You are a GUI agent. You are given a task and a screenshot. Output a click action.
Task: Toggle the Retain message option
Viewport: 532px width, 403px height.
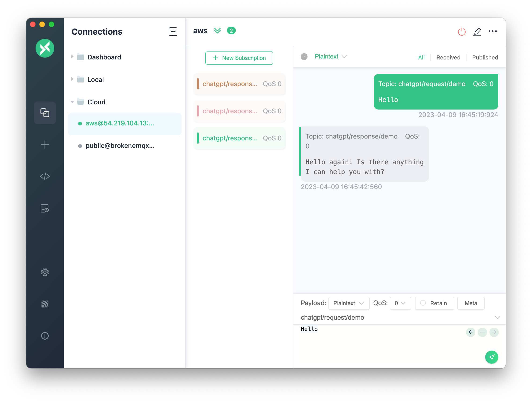pos(423,303)
